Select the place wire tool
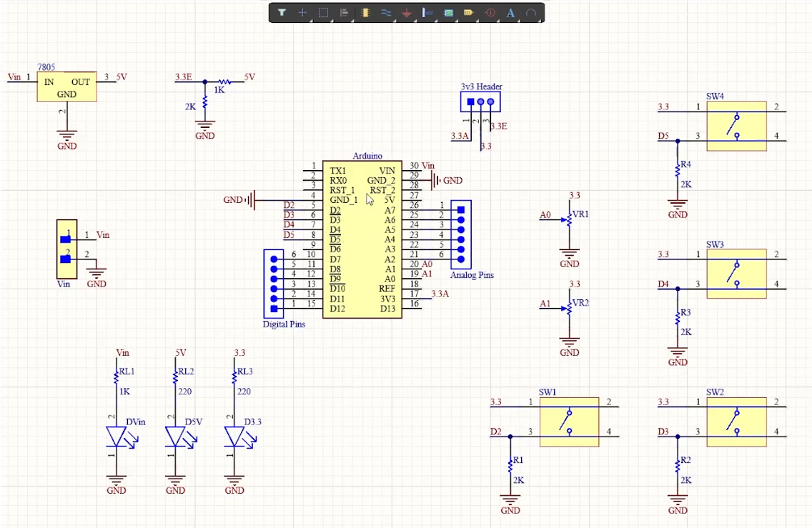Viewport: 812px width, 528px height. click(386, 12)
